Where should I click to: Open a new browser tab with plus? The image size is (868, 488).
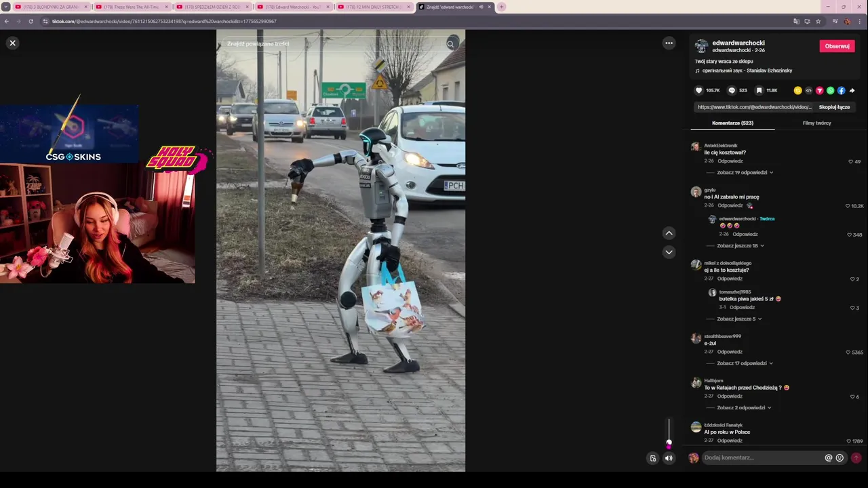[x=501, y=7]
